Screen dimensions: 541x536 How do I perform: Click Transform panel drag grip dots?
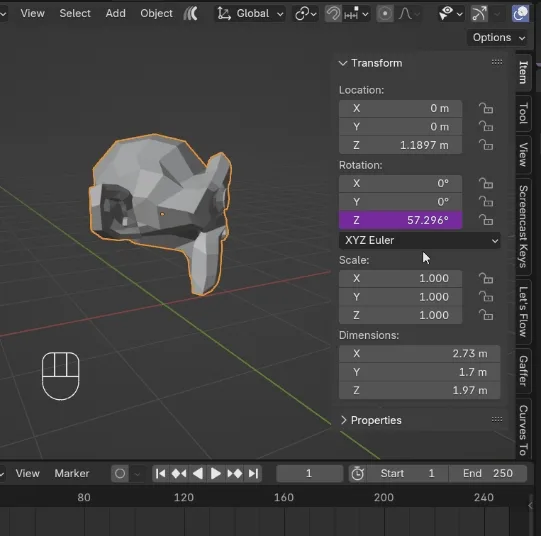497,62
